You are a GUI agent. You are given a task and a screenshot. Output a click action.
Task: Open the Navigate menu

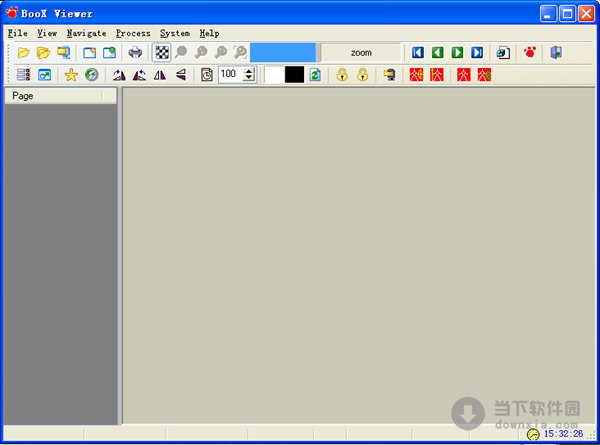pyautogui.click(x=86, y=33)
